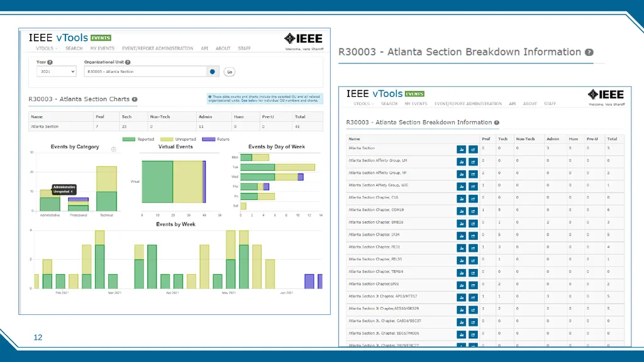Open the Year dropdown showing 2021
Image resolution: width=644 pixels, height=362 pixels.
pyautogui.click(x=56, y=72)
